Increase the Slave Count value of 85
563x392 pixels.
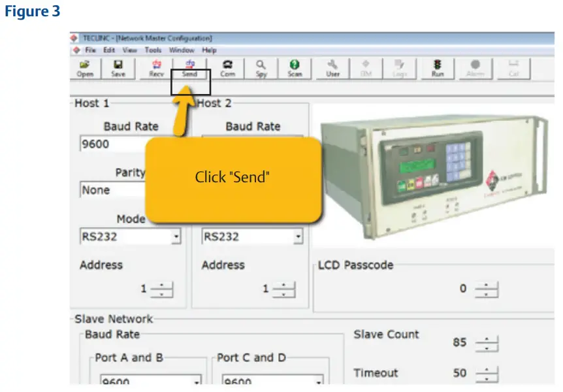(x=485, y=338)
